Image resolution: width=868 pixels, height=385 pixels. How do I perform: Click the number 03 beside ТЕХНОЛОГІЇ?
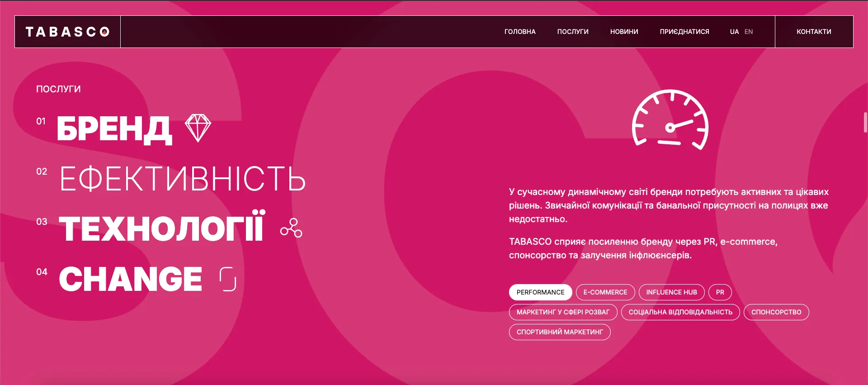(x=42, y=222)
